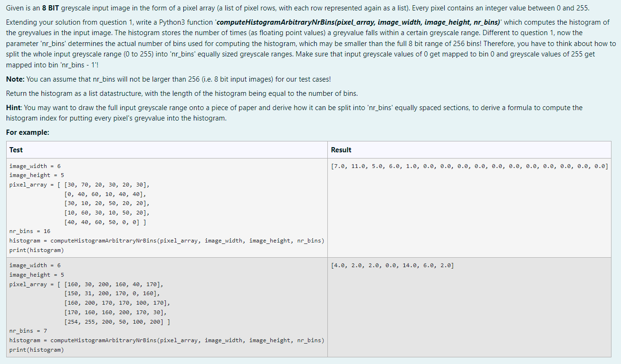
Task: Click the first result array output
Action: point(470,166)
